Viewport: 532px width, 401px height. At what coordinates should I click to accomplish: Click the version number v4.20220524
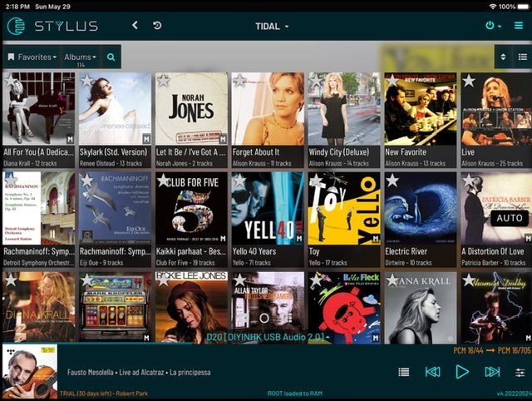[x=514, y=394]
